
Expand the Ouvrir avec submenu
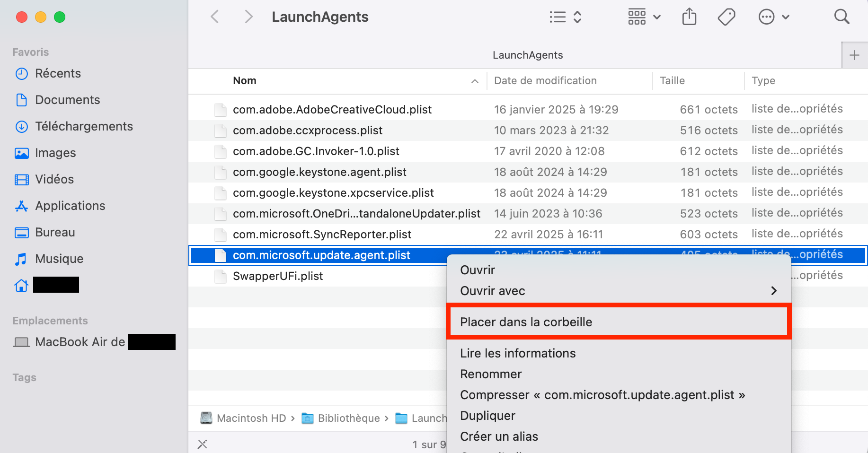coord(492,291)
